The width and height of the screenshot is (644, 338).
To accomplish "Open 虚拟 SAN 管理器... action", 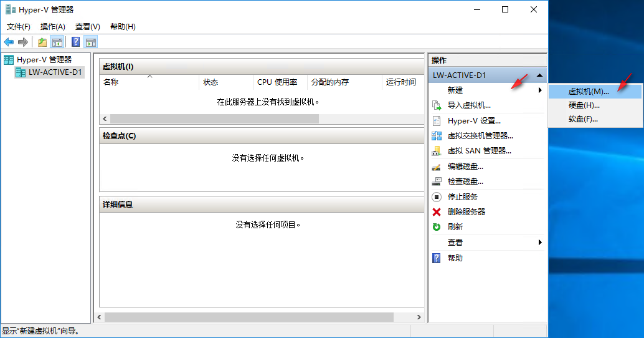I will pos(480,151).
